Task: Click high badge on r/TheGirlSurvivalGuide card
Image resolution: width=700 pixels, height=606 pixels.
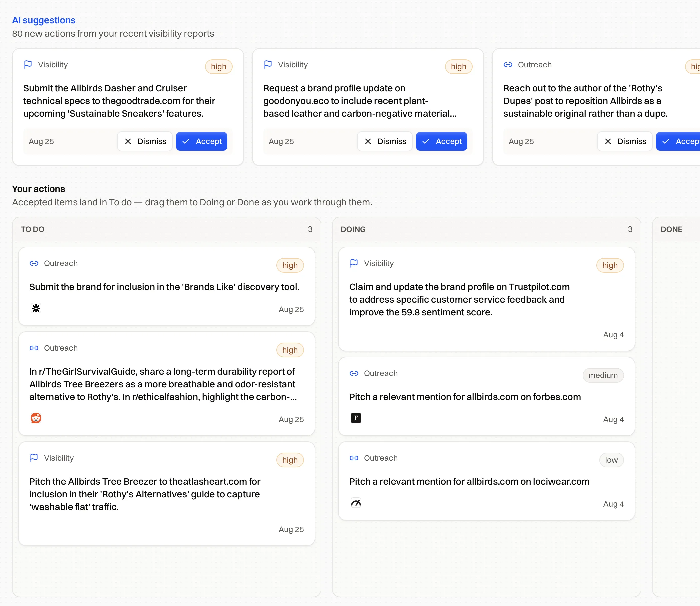Action: click(x=290, y=350)
